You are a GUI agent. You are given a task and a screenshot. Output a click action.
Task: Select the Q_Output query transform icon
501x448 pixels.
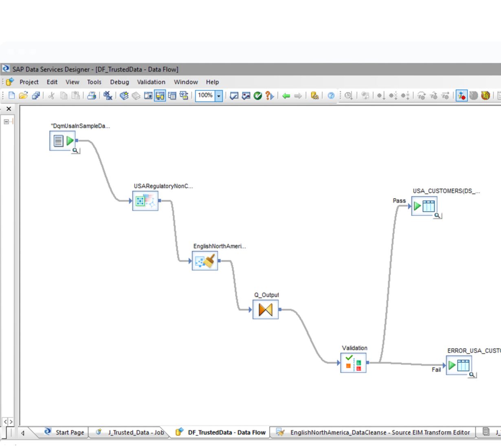click(x=265, y=310)
